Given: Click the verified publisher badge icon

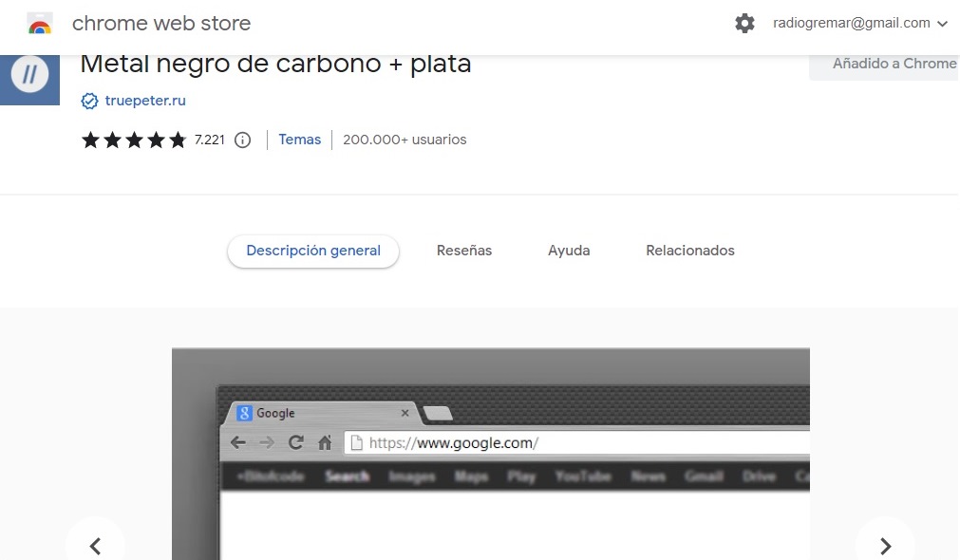Looking at the screenshot, I should [x=89, y=101].
